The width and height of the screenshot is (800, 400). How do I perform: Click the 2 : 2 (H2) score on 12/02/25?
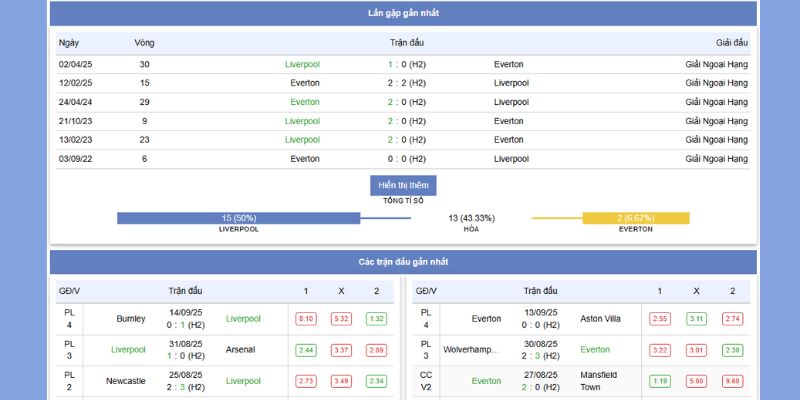point(407,83)
